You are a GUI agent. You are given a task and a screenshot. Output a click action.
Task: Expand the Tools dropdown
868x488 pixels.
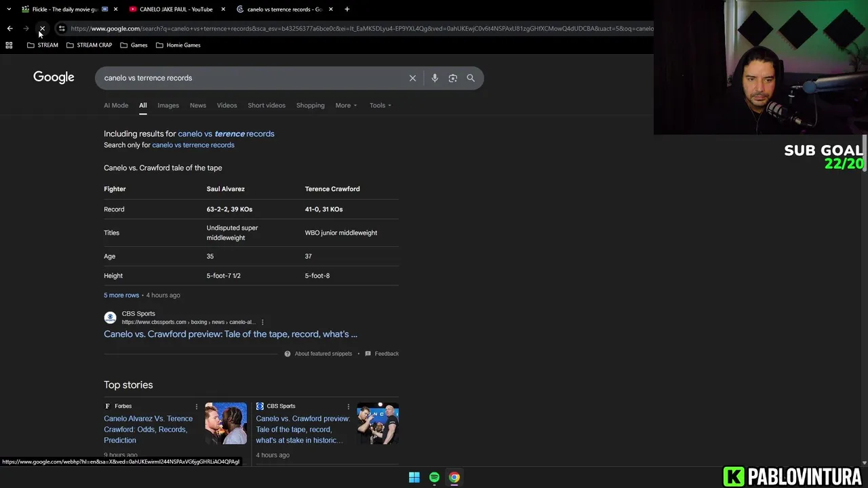pos(380,106)
